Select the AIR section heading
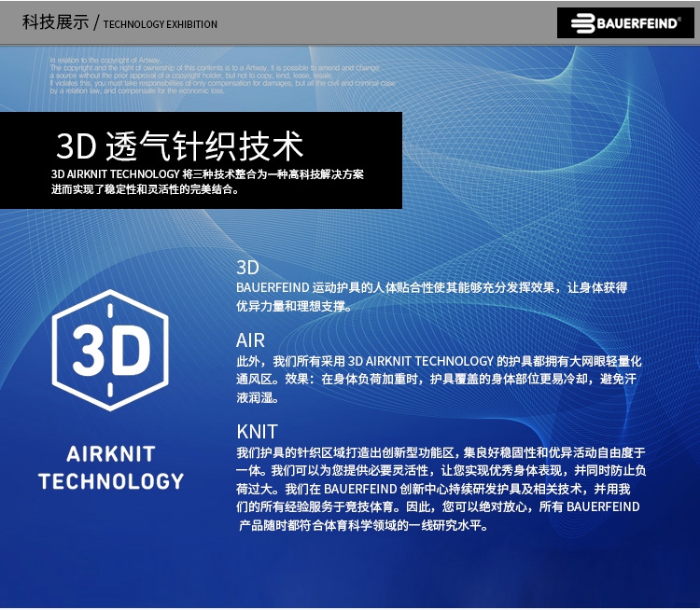The image size is (700, 610). click(250, 340)
